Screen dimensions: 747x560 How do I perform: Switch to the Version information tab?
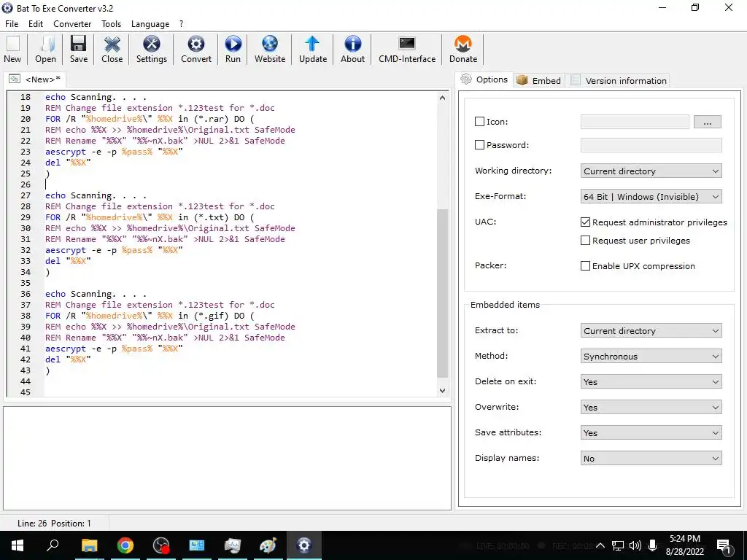(619, 80)
